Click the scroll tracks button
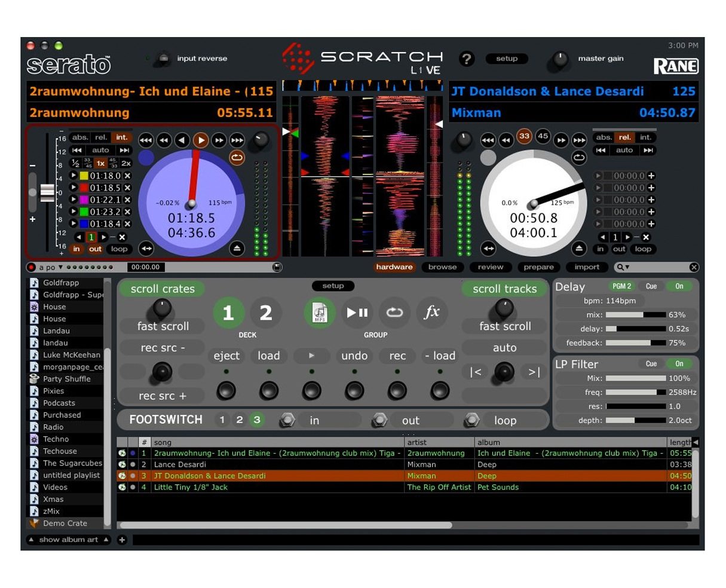This screenshot has height=588, width=726. 505,289
